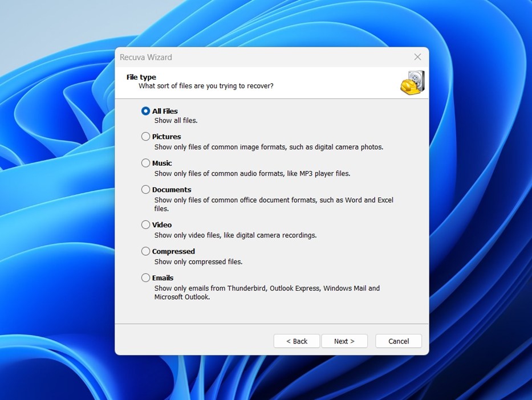This screenshot has width=532, height=400.
Task: Click the Back button
Action: (297, 341)
